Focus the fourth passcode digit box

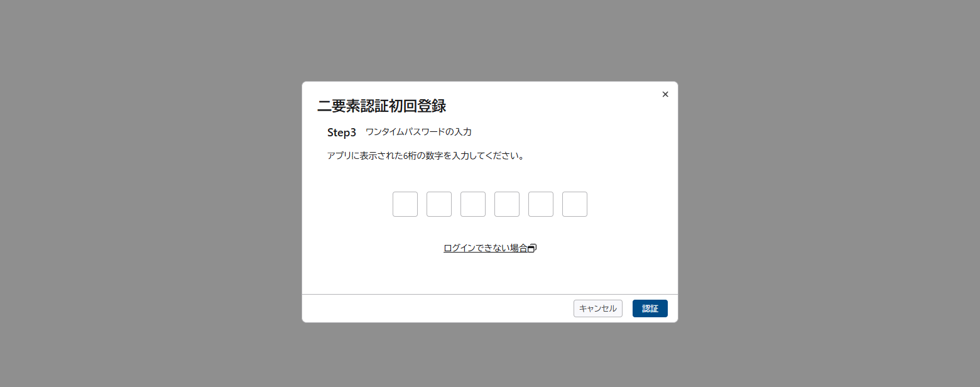pos(507,204)
